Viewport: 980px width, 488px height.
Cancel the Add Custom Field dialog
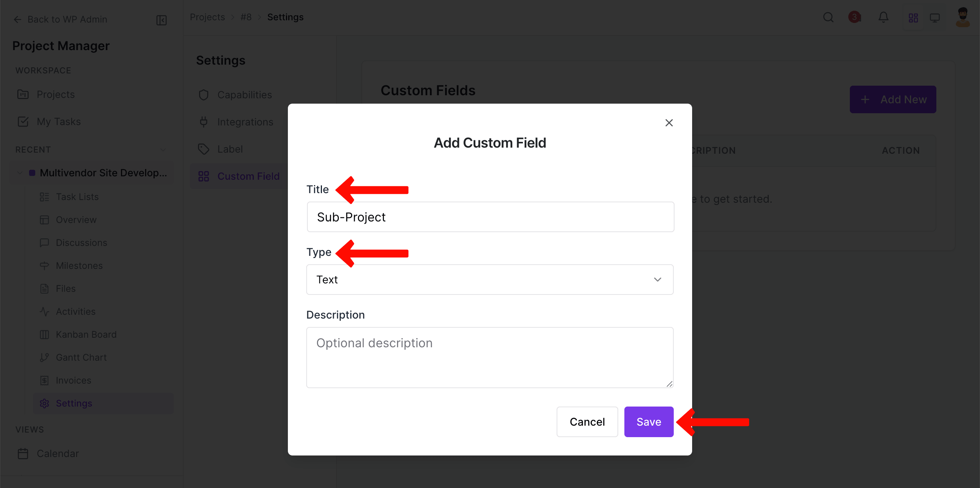coord(587,421)
